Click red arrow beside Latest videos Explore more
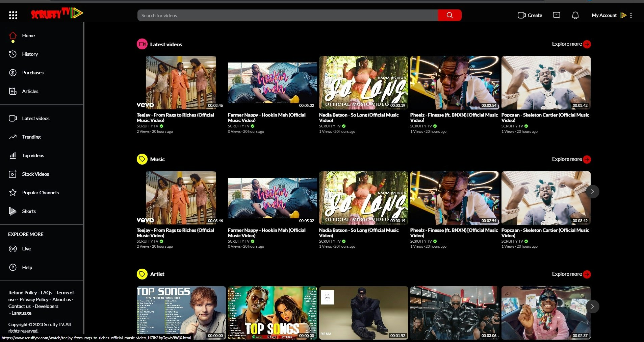Image resolution: width=644 pixels, height=342 pixels. [x=587, y=44]
